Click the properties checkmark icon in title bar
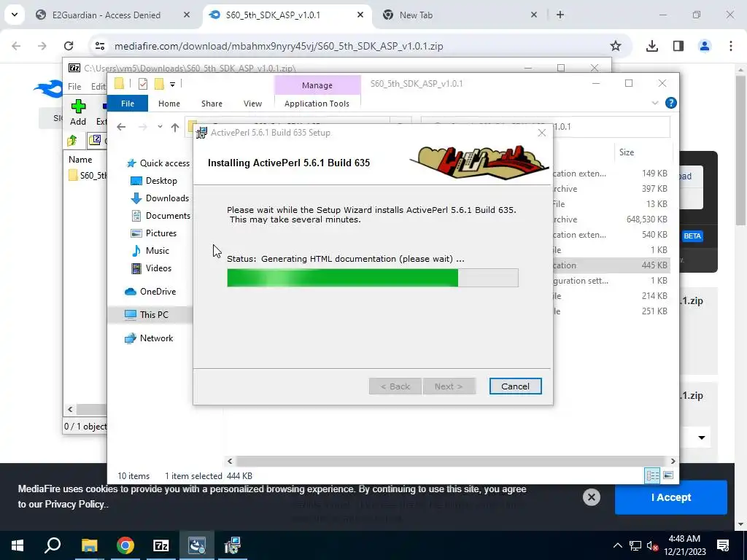The image size is (747, 560). 142,84
